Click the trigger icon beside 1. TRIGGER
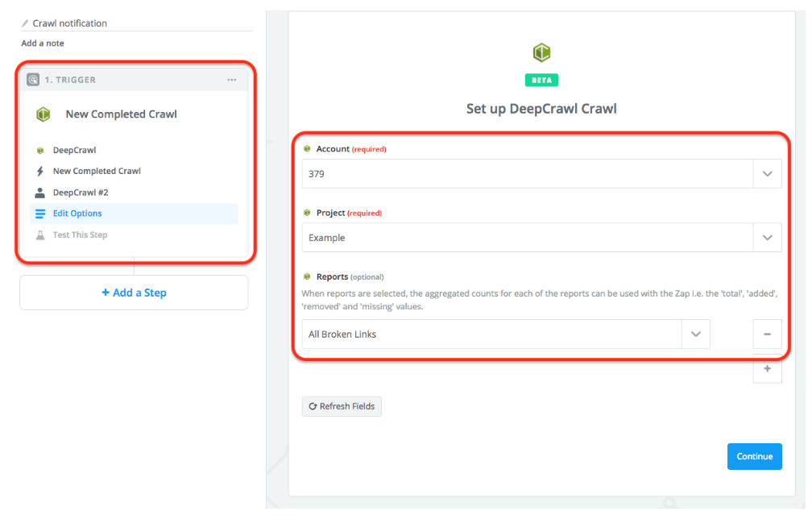This screenshot has height=519, width=812. (x=31, y=79)
